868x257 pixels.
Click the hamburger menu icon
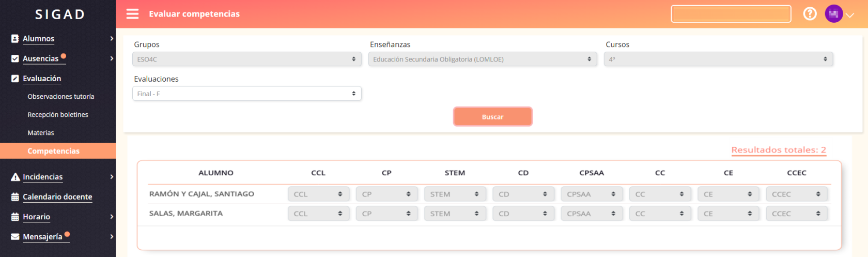tap(133, 14)
